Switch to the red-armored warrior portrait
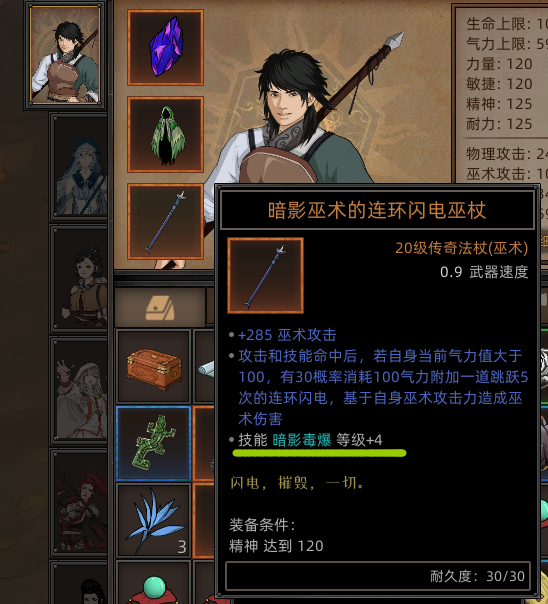Image resolution: width=548 pixels, height=604 pixels. coord(80,501)
